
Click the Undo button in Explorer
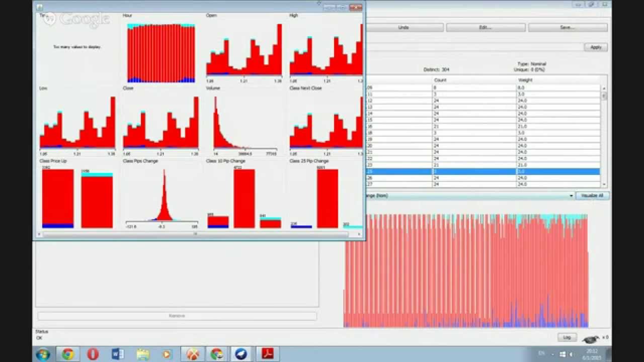click(x=404, y=28)
